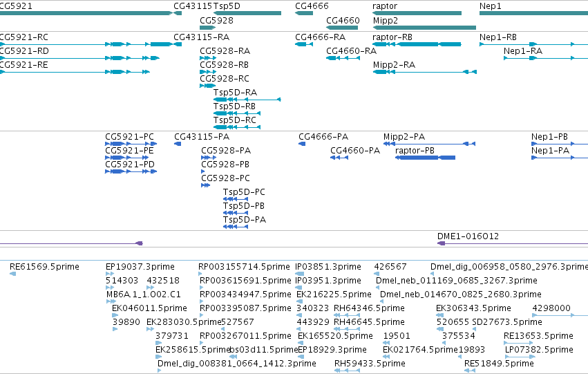
Task: Select EST EK306343.5prime
Action: [x=440, y=315]
